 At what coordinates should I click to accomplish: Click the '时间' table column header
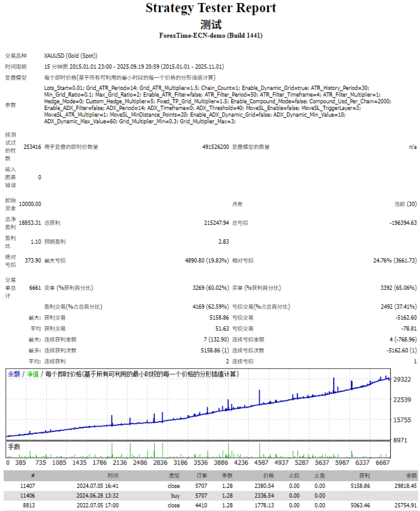pyautogui.click(x=113, y=476)
